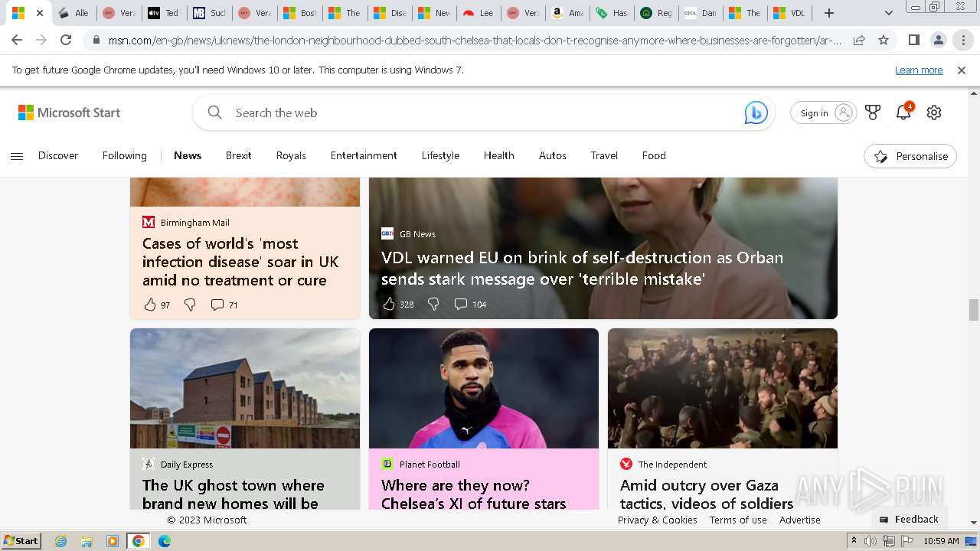Click the search magnifier icon
This screenshot has width=980, height=551.
click(215, 112)
